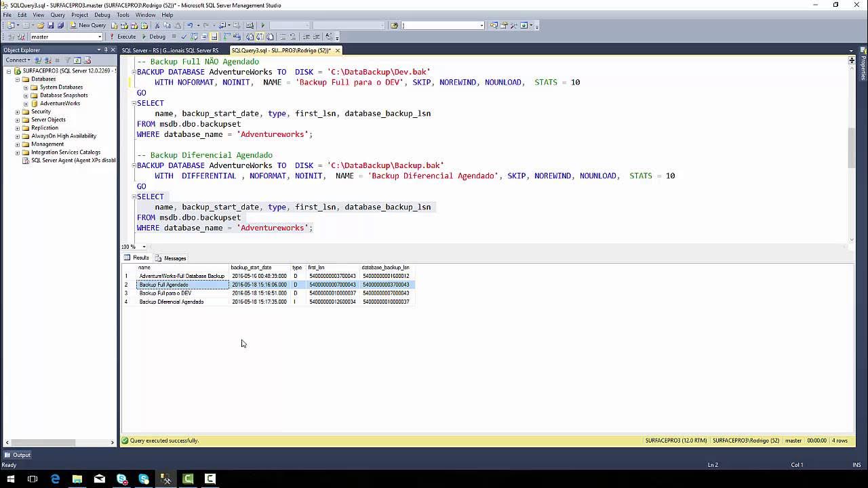Screen dimensions: 868x488
Task: Click the Decrease Indent icon
Action: 307,37
